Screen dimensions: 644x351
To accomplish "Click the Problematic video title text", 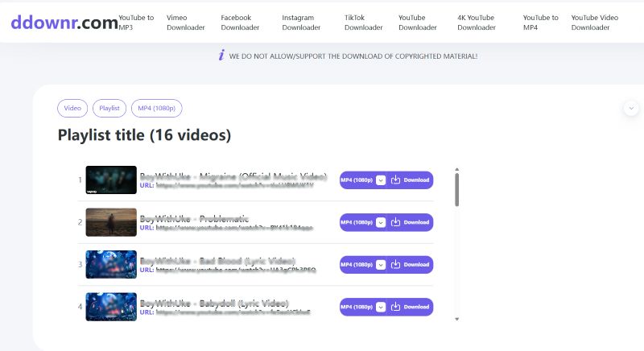I will tap(194, 219).
